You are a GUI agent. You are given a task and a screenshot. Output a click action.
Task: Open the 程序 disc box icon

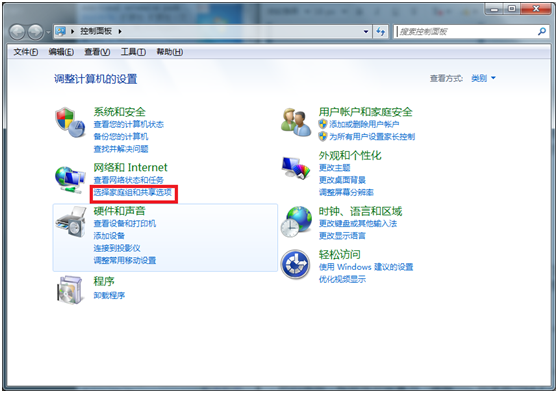point(70,290)
